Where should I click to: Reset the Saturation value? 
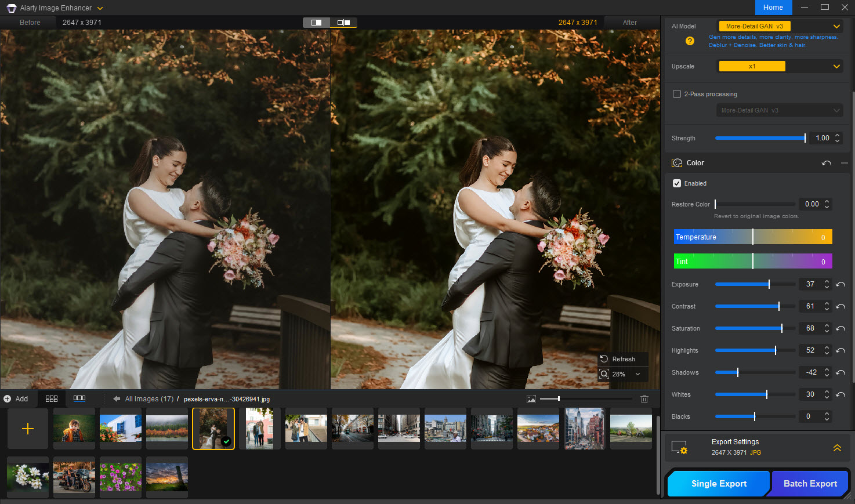point(840,328)
